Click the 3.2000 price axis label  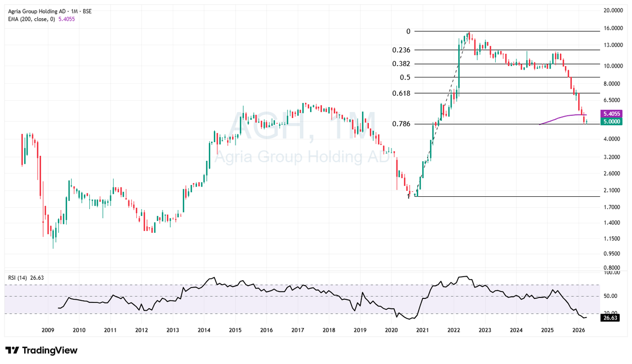coord(613,157)
